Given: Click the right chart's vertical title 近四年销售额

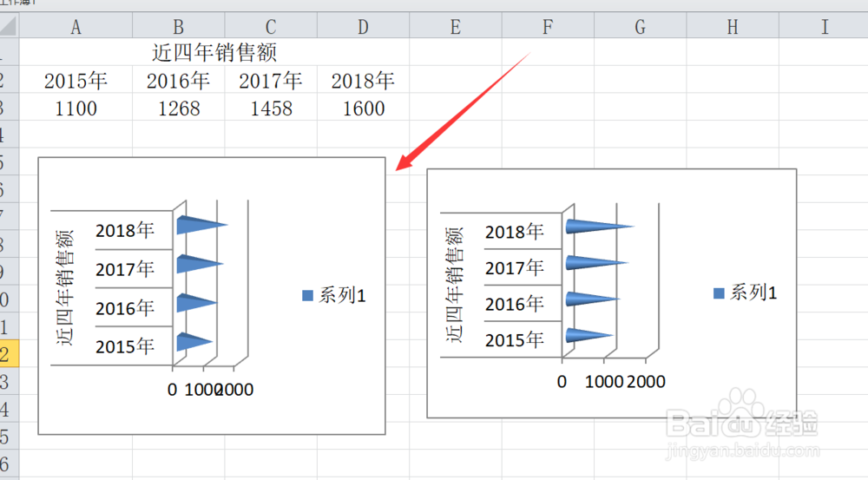Looking at the screenshot, I should pyautogui.click(x=454, y=285).
